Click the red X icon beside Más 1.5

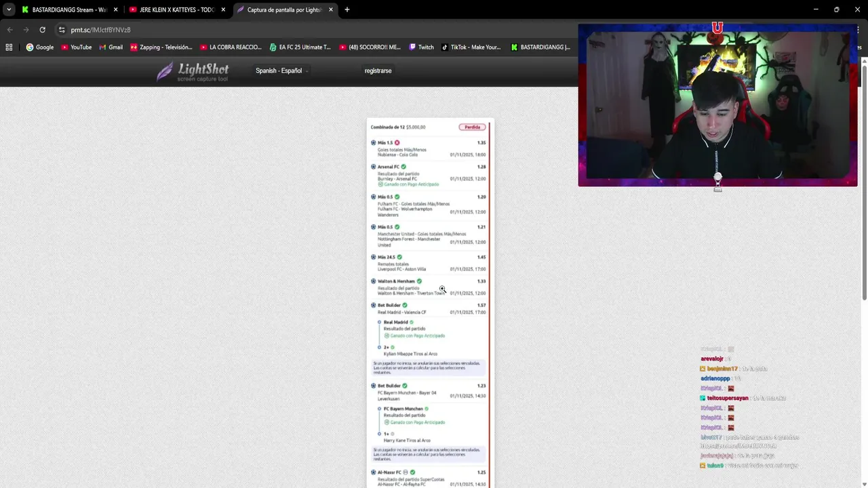pos(397,143)
